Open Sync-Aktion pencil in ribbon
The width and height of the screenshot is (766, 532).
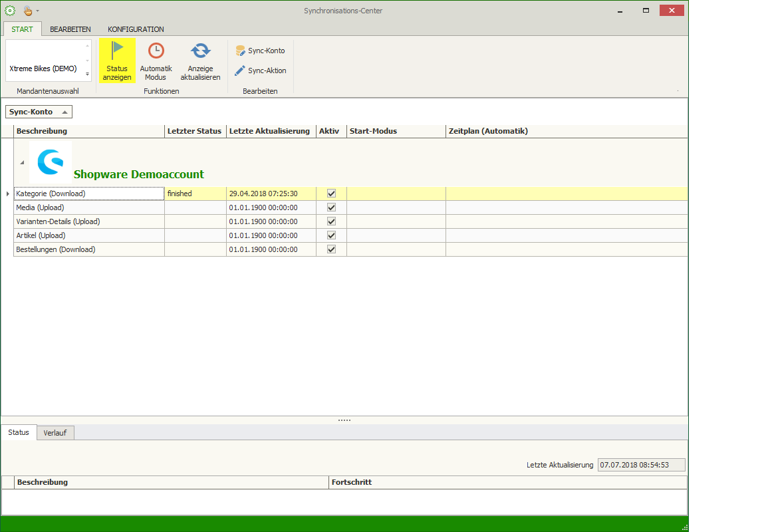point(260,70)
